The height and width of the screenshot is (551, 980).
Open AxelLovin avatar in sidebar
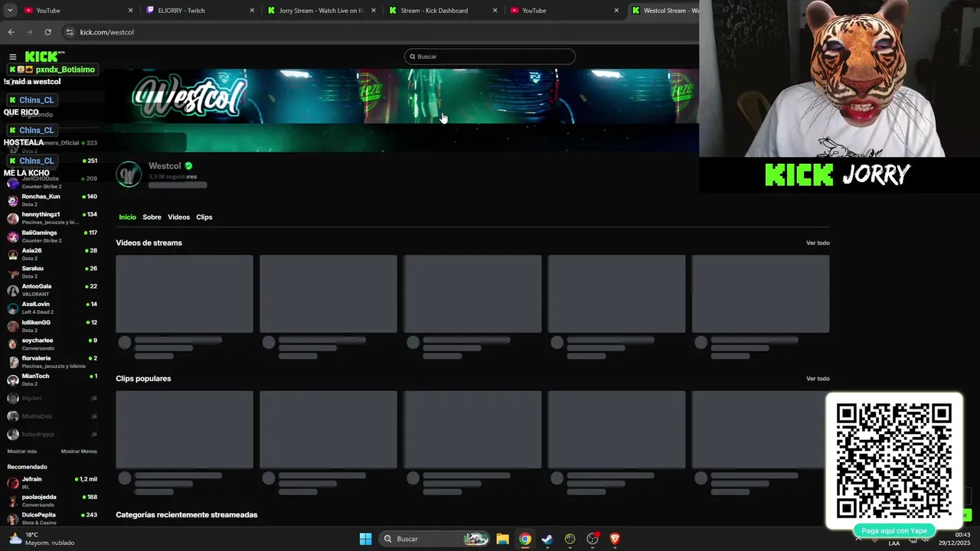point(13,308)
